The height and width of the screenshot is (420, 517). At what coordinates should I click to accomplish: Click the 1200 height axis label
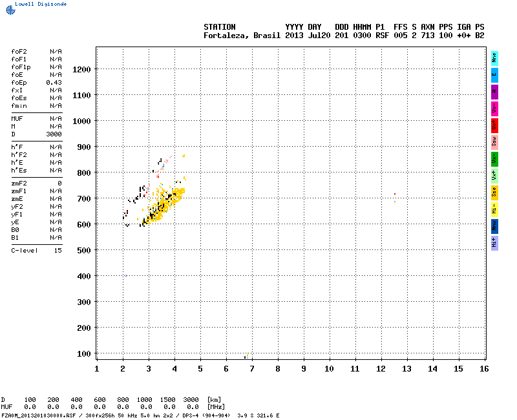81,70
